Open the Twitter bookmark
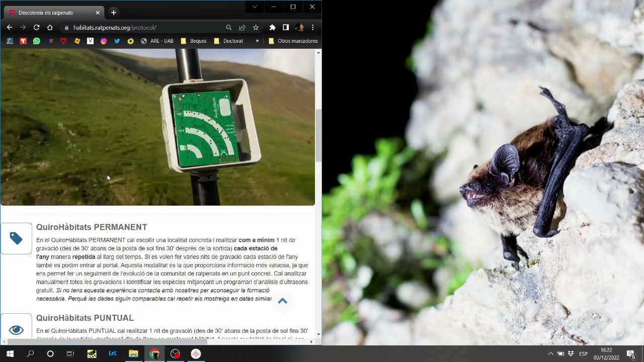This screenshot has width=644, height=362. pos(117,41)
